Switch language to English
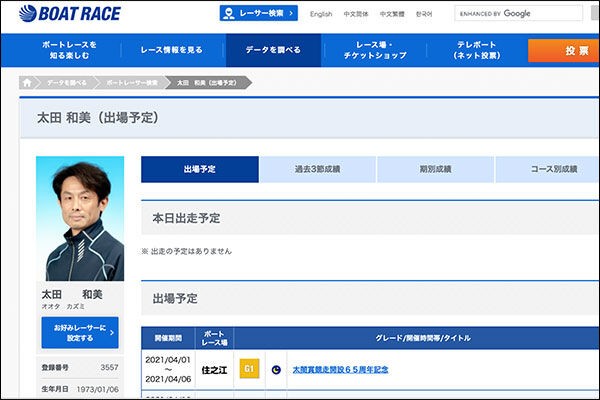This screenshot has width=600, height=400. [321, 14]
